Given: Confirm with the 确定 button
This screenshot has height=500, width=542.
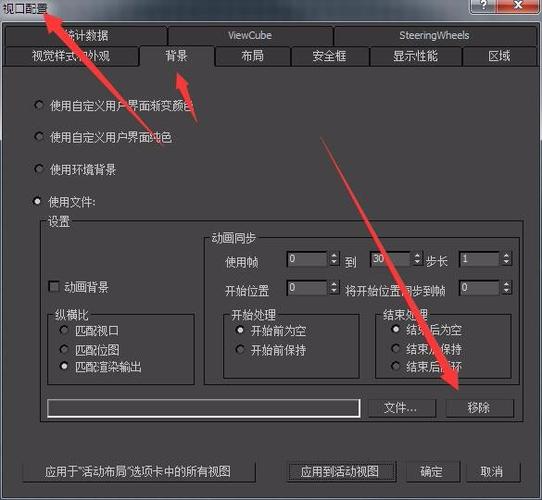Looking at the screenshot, I should [x=432, y=472].
